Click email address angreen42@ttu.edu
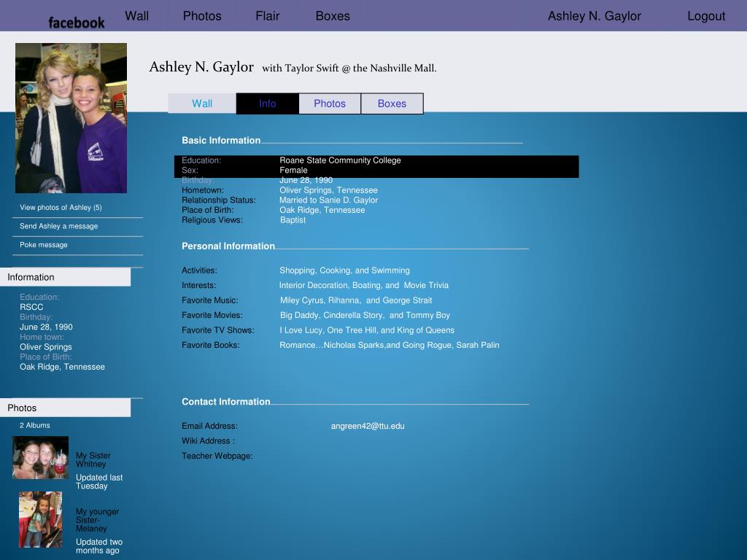The image size is (747, 560). click(x=368, y=426)
